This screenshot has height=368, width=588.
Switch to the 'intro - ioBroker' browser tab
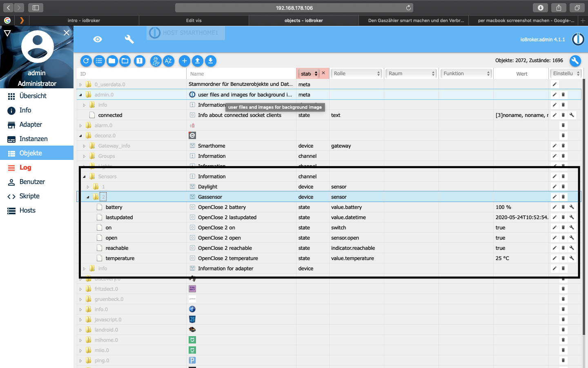point(84,20)
